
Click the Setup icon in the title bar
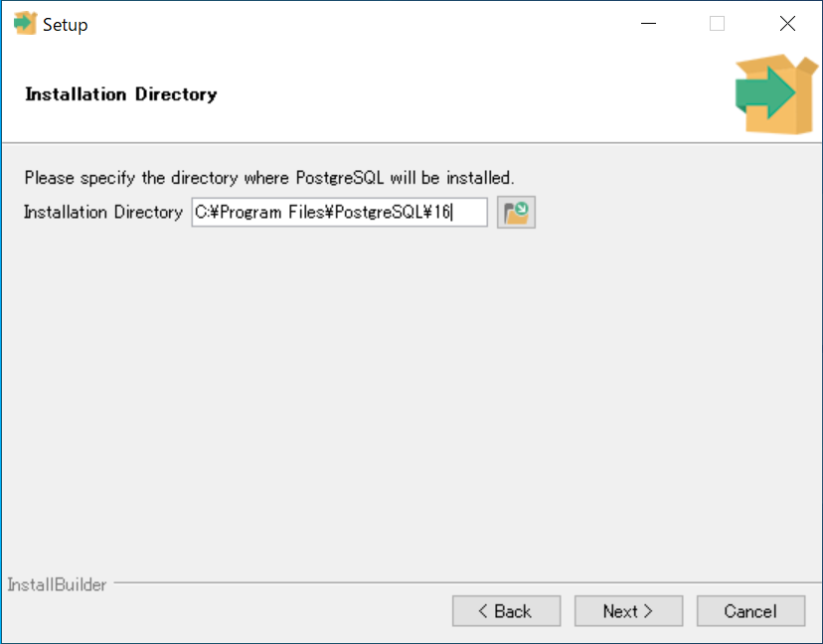coord(24,23)
